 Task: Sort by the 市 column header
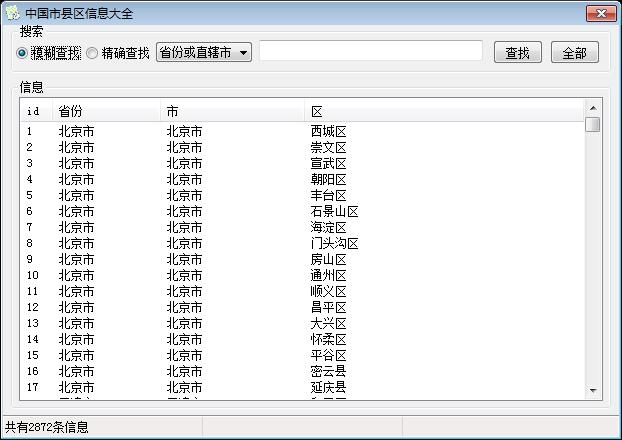coord(232,111)
